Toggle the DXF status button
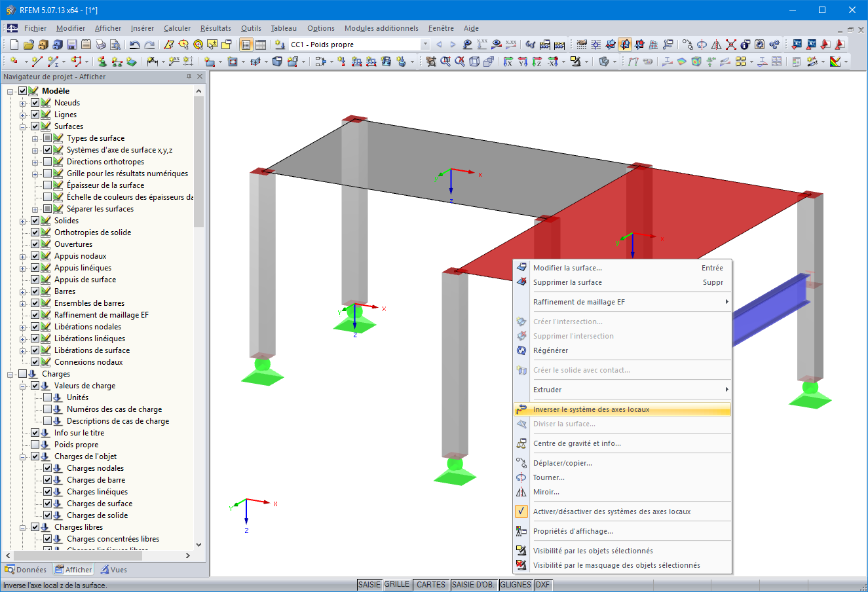868x592 pixels. click(543, 585)
